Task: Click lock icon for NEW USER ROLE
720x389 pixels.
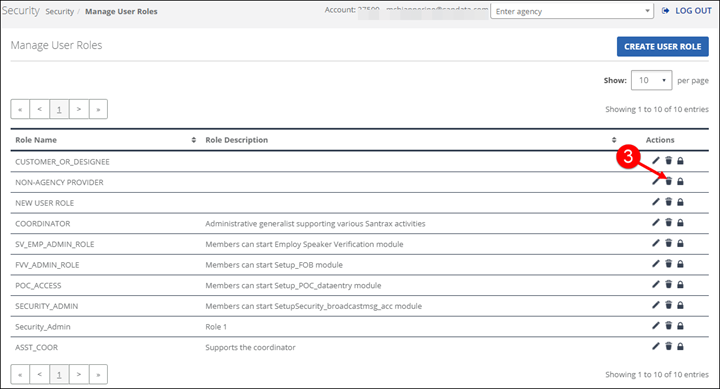Action: point(681,202)
